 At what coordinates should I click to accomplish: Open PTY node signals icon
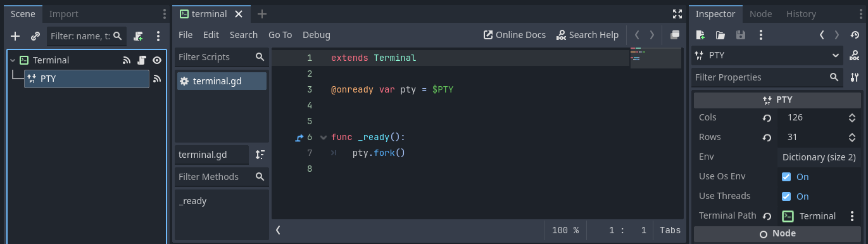[x=157, y=79]
